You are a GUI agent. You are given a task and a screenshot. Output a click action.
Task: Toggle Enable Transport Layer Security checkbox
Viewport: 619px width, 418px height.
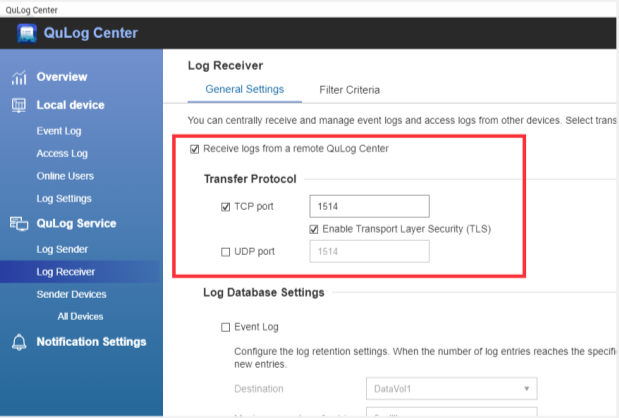point(314,229)
